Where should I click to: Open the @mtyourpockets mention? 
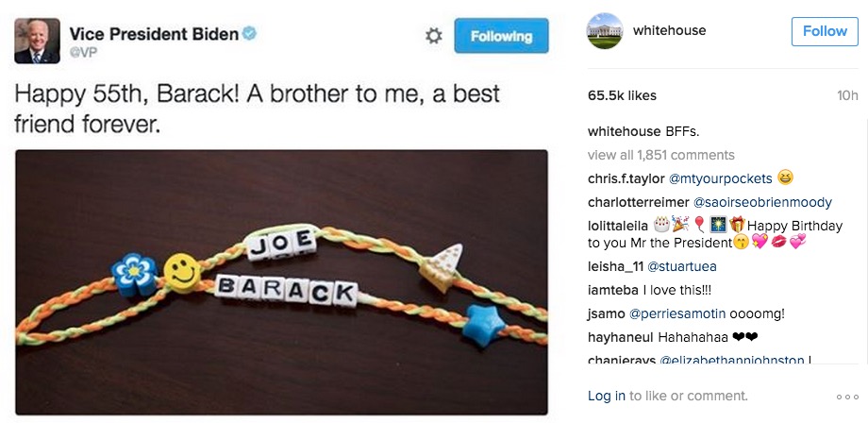point(720,178)
